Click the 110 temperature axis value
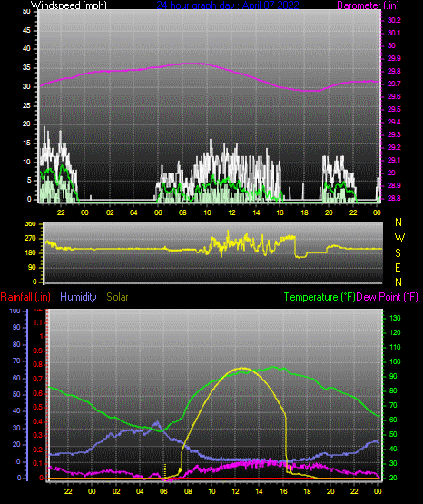This screenshot has width=423, height=504. tap(395, 347)
